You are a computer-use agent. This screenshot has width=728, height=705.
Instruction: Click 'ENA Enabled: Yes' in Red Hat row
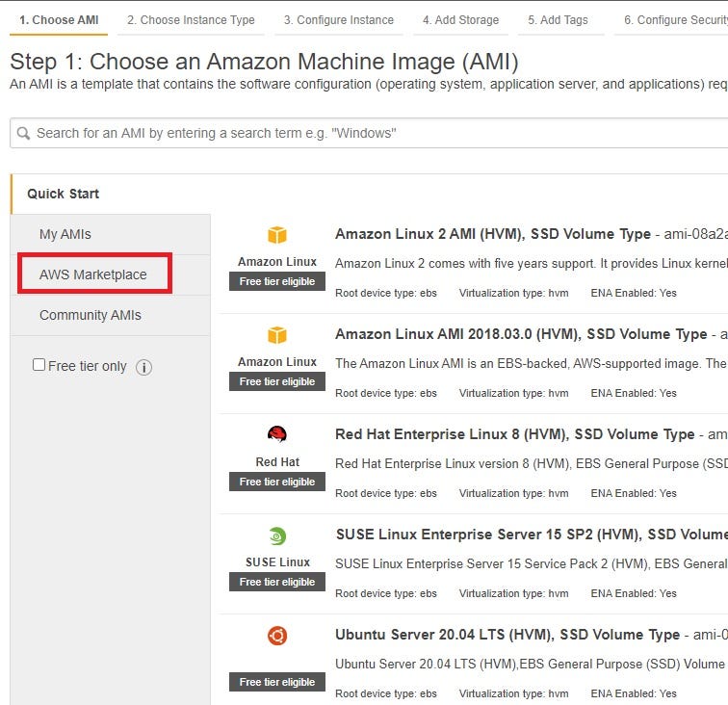(634, 493)
